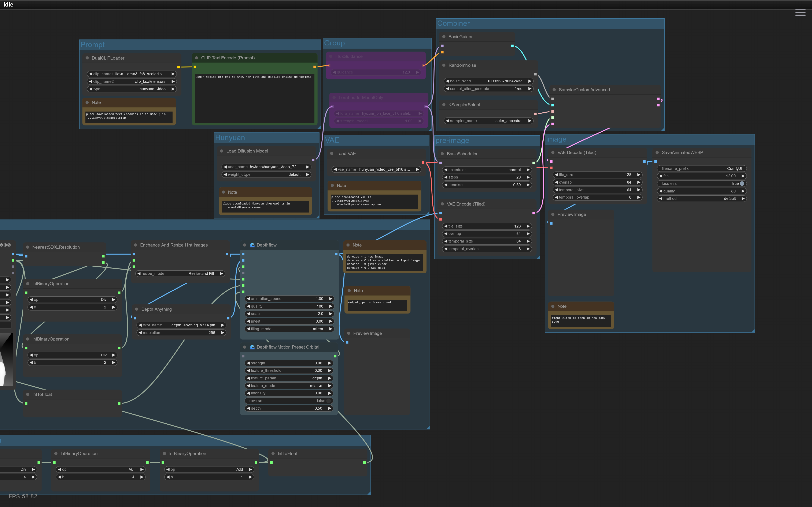Viewport: 812px width, 507px height.
Task: Select the Hunyuan group title
Action: [230, 138]
